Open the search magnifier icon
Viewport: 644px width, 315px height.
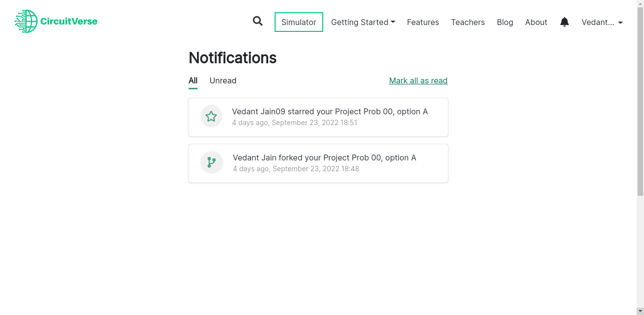pyautogui.click(x=257, y=22)
